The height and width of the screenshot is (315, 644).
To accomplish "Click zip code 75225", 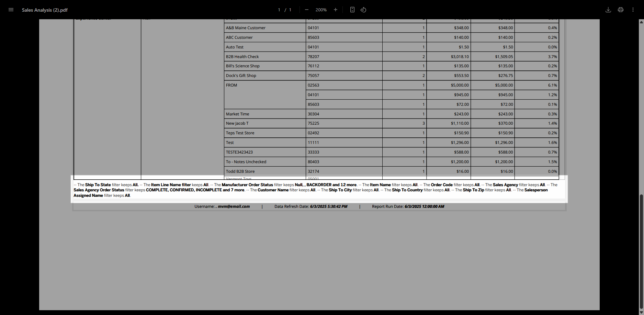I will (313, 123).
